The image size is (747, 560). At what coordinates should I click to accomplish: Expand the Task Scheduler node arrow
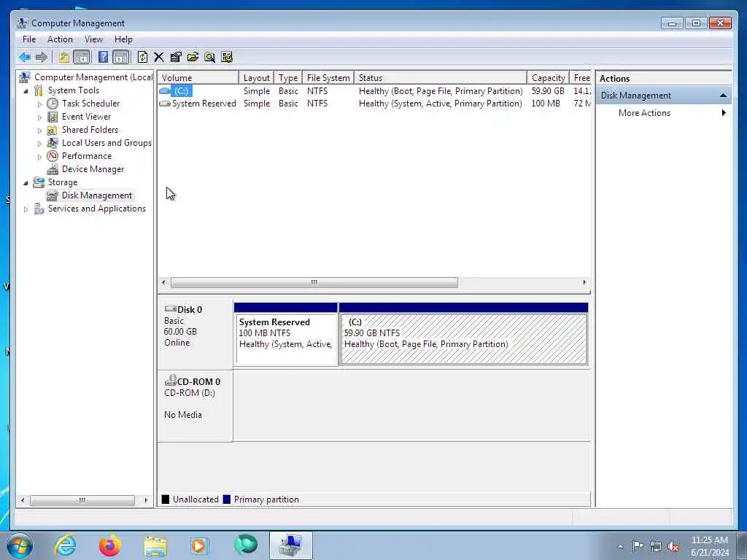click(39, 104)
